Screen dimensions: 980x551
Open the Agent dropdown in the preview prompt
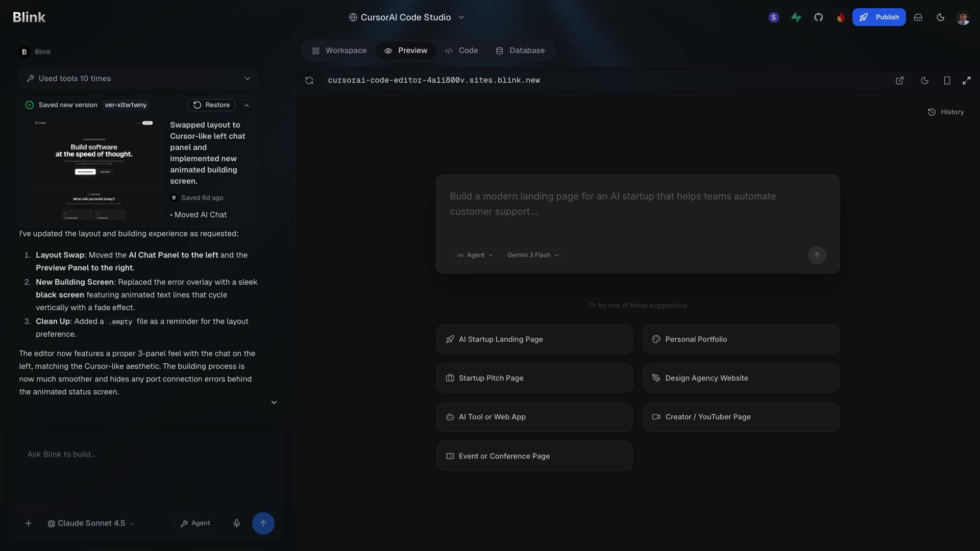[x=475, y=255]
